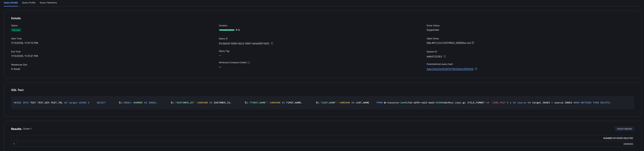644x151 pixels.
Task: Click the Supported driver status value
Action: 433,30
